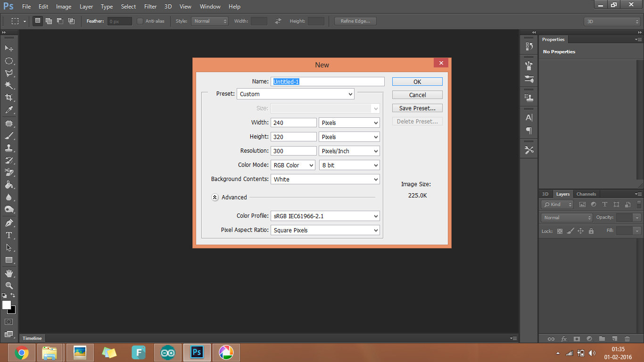Select the Move tool

coord(9,48)
